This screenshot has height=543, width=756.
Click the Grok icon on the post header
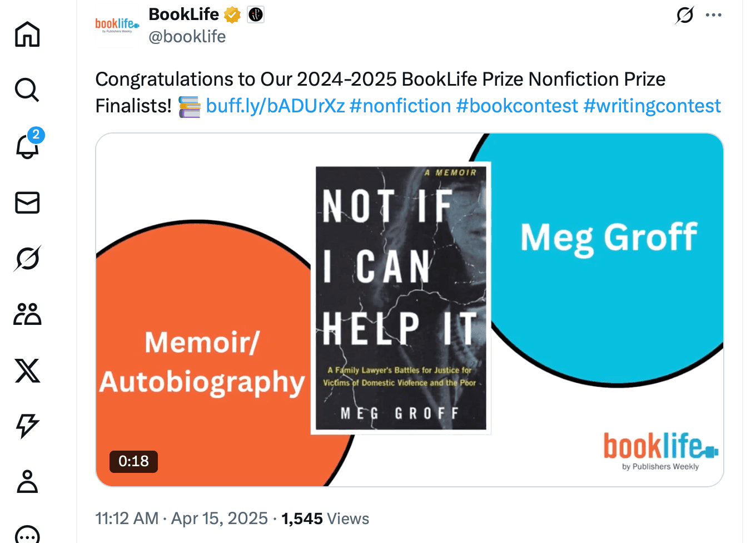coord(684,15)
